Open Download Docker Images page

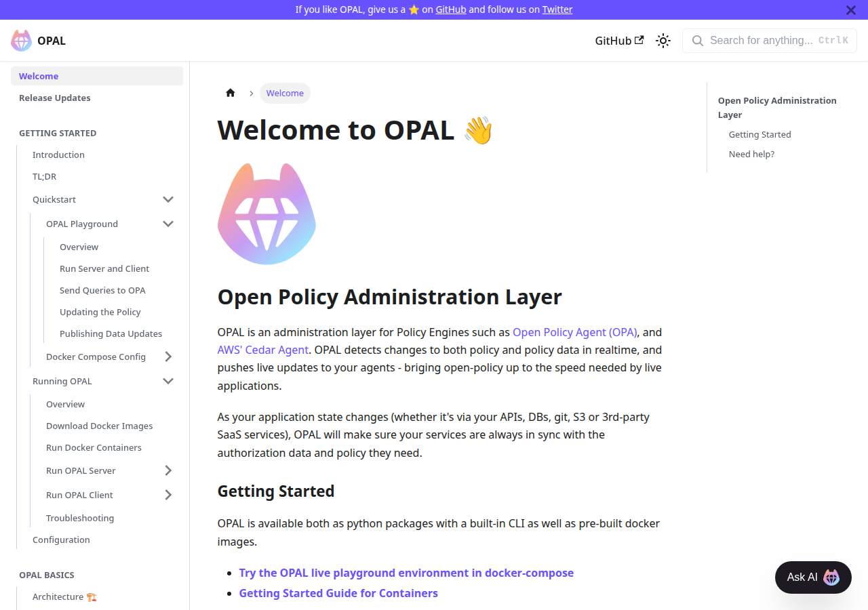pyautogui.click(x=111, y=426)
